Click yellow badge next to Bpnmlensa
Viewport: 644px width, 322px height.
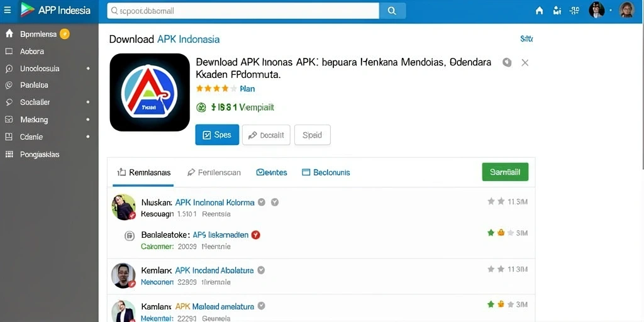(65, 34)
